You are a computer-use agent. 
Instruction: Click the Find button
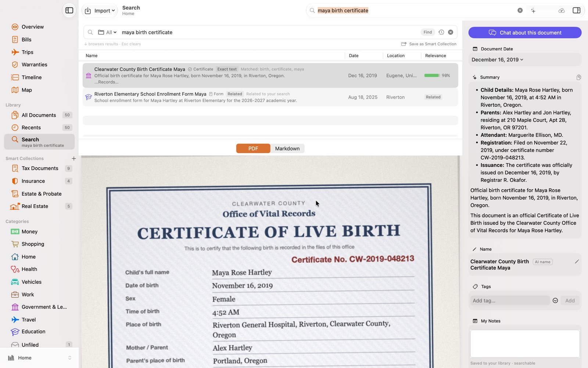click(427, 32)
